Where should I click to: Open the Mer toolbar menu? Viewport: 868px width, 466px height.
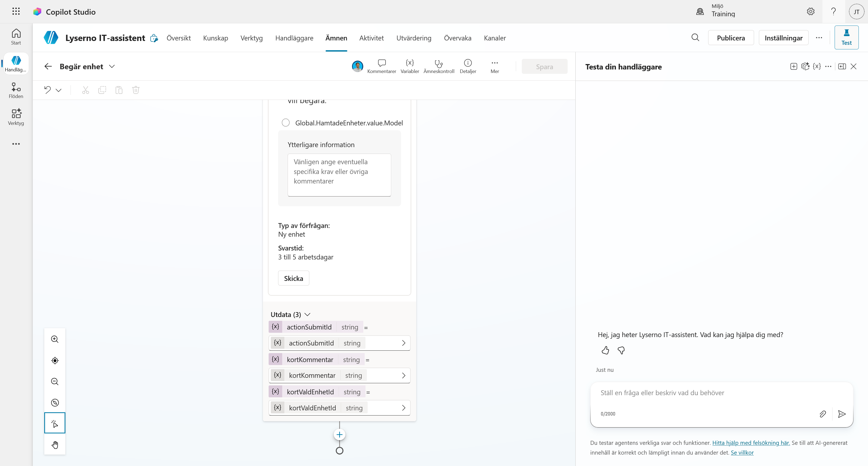[x=494, y=66]
